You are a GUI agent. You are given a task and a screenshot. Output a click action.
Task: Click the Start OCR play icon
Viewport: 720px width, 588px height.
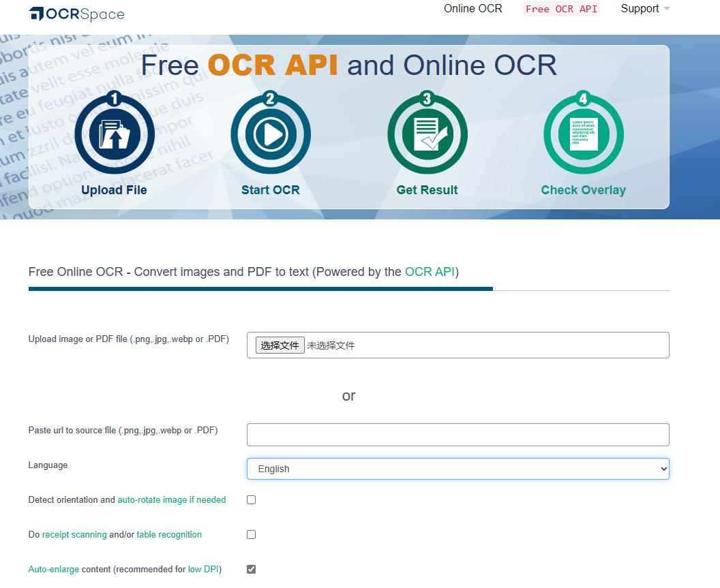[271, 134]
